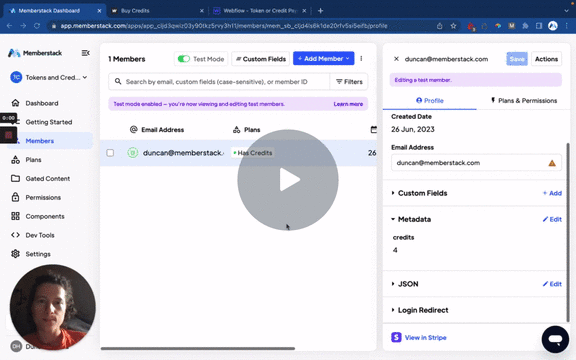Click the Dev Tools code icon
The height and width of the screenshot is (360, 576).
point(15,235)
